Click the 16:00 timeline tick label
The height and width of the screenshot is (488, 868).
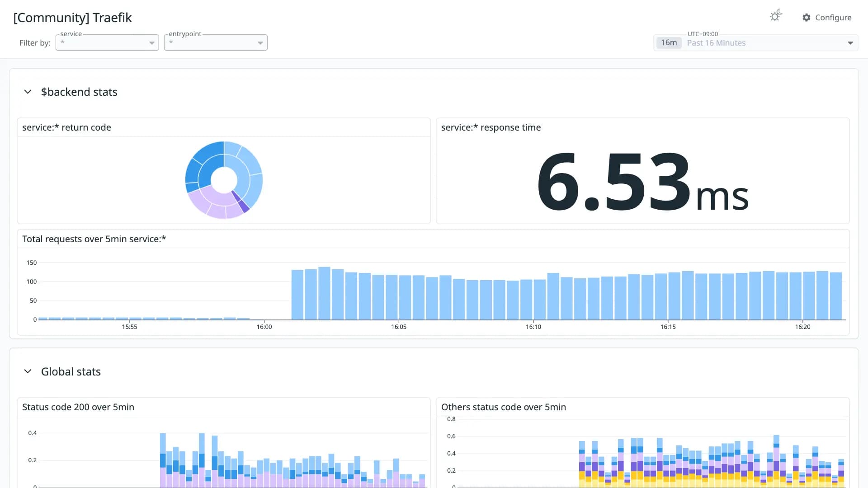click(x=264, y=327)
